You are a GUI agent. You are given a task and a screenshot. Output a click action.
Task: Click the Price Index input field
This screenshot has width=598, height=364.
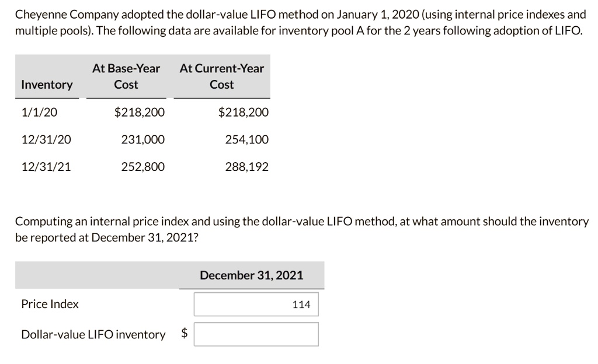click(255, 304)
